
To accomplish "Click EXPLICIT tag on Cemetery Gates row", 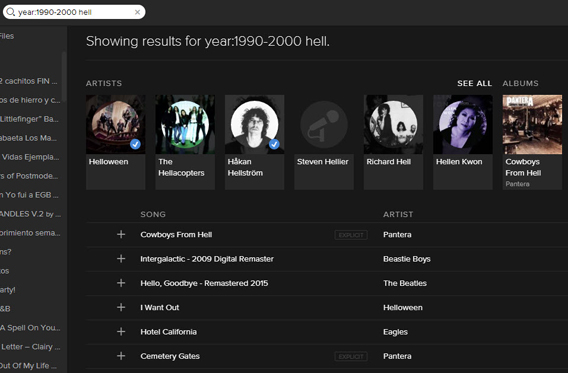I will click(x=351, y=356).
